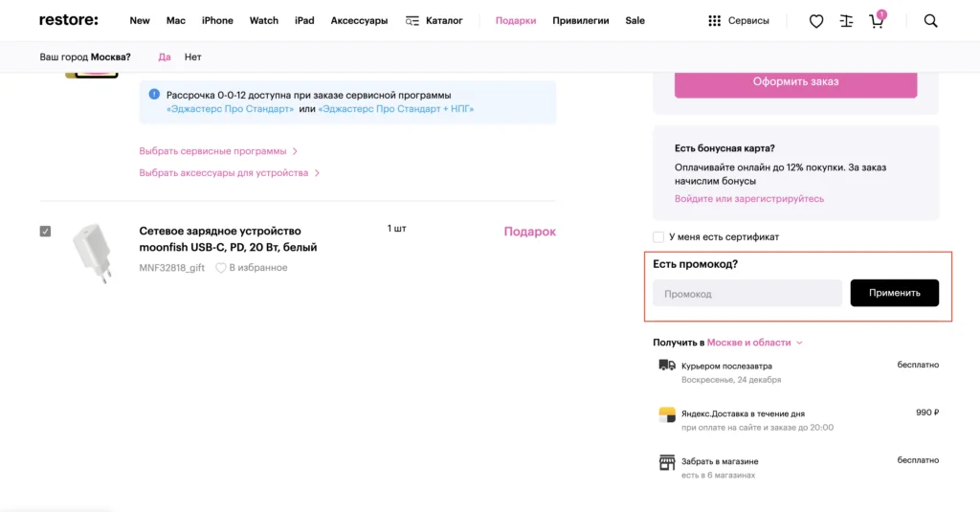Click the Сервисы grid icon
Image resolution: width=980 pixels, height=512 pixels.
714,21
